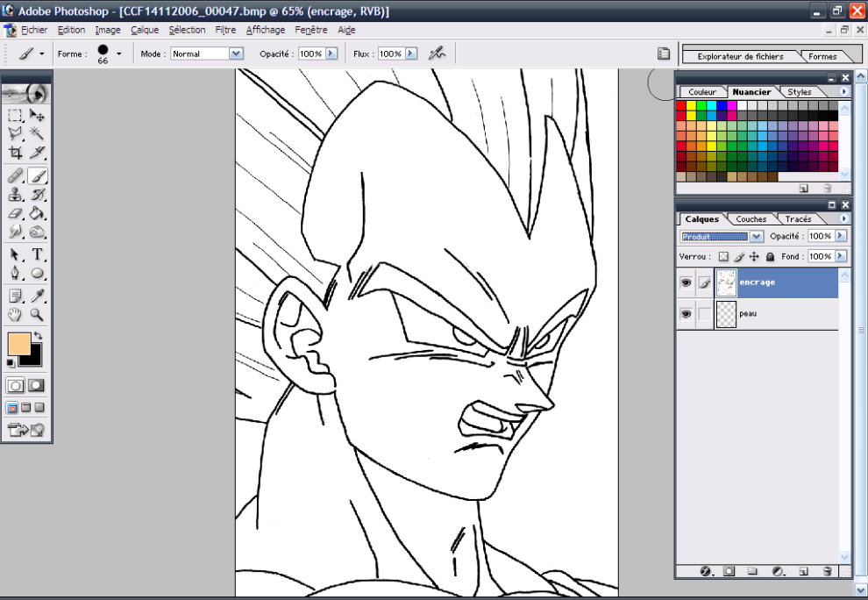
Task: Open the brush Forme preset picker
Action: 119,54
